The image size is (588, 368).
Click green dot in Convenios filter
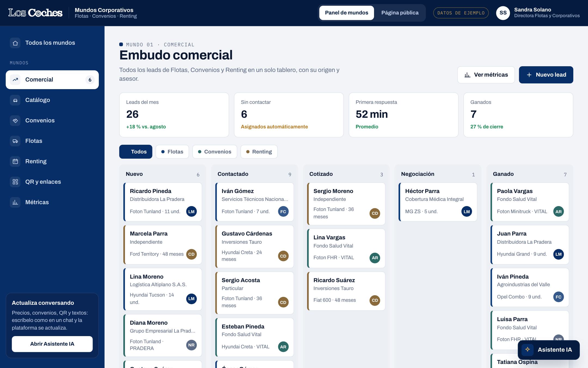(200, 152)
